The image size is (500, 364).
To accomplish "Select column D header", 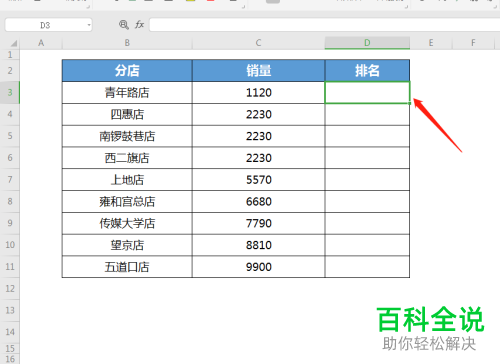I will pos(367,43).
